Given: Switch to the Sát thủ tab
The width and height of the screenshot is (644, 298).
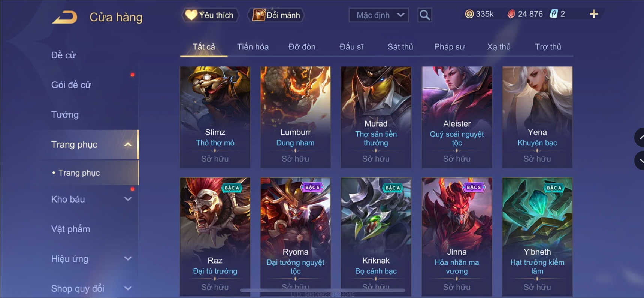Looking at the screenshot, I should 400,47.
